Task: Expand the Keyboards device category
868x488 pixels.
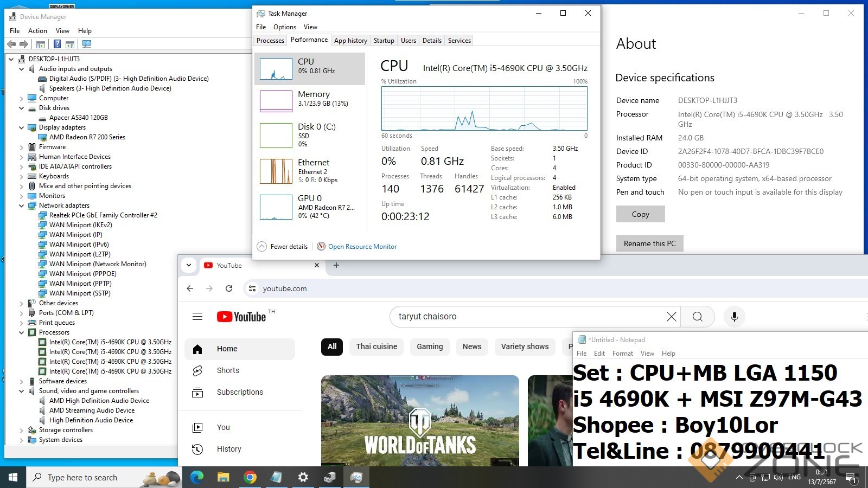Action: click(x=22, y=176)
